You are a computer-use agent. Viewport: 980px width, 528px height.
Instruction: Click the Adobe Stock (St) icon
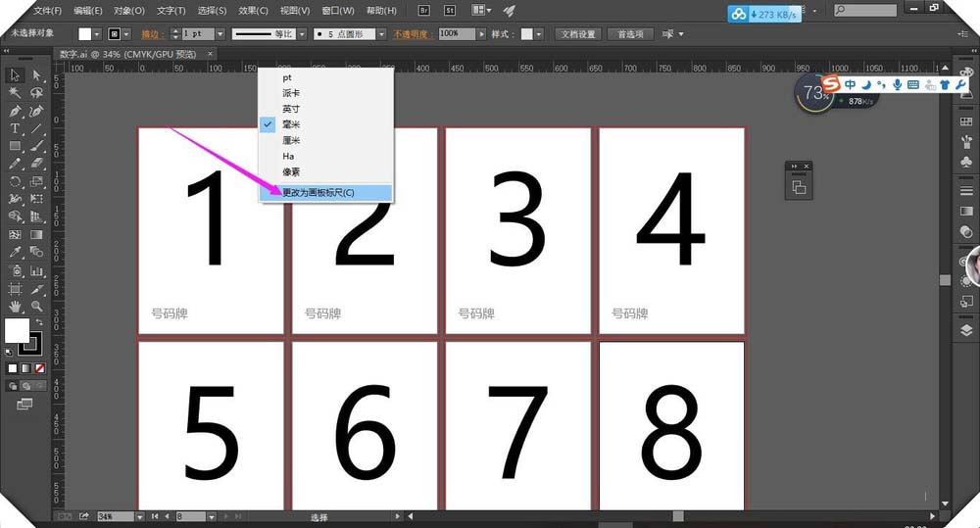pos(450,11)
